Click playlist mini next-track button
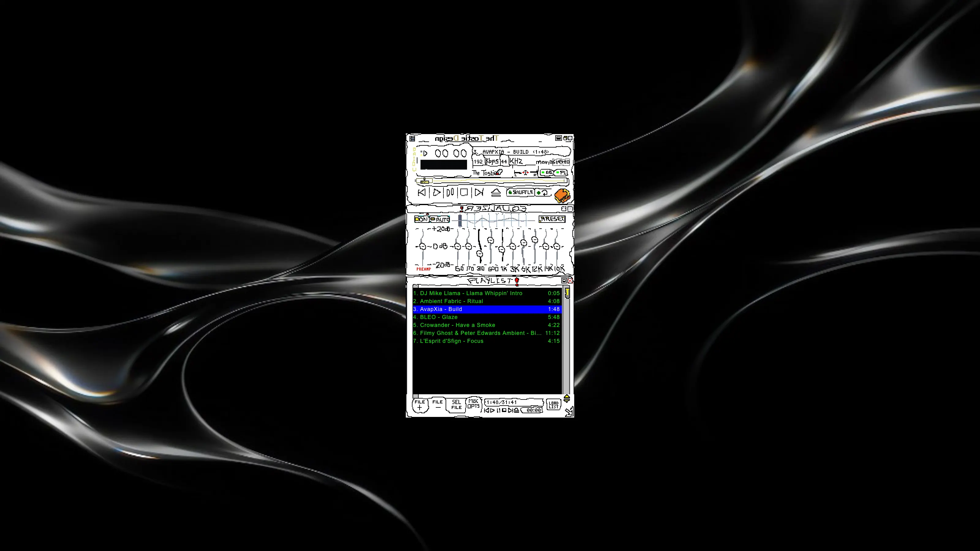980x551 pixels. (x=510, y=410)
